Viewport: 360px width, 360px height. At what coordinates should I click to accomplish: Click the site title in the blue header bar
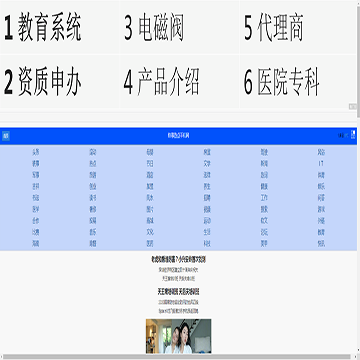(179, 136)
